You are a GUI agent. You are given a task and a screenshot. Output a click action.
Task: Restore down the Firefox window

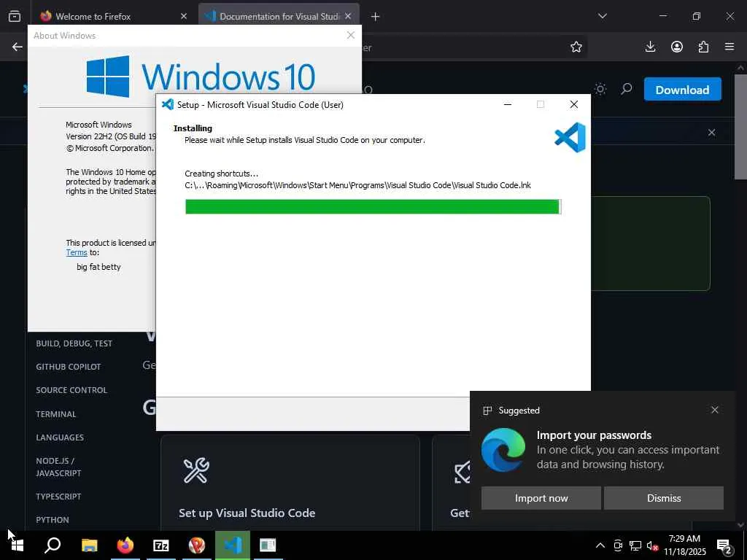coord(697,16)
